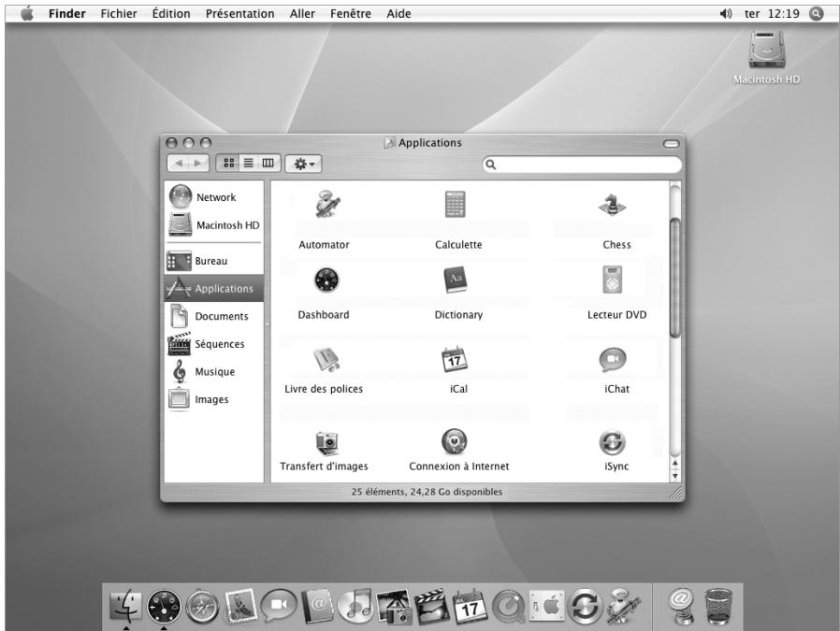Open the iSync app in Applications window

(613, 442)
